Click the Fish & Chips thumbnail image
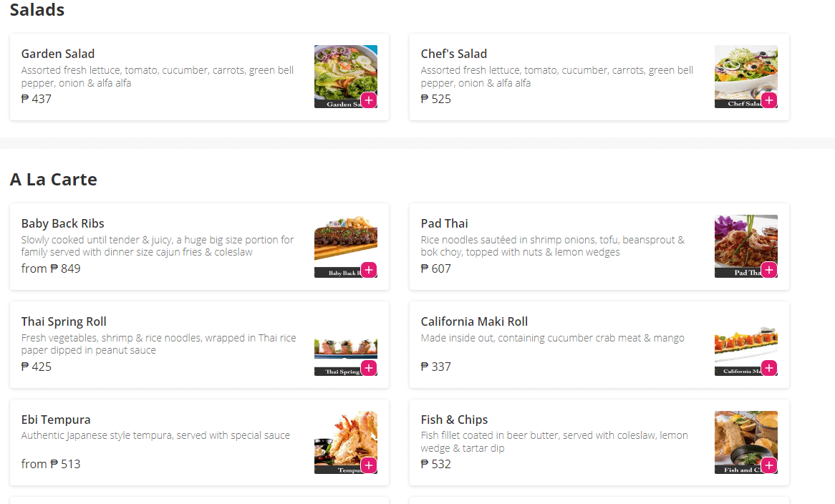 (x=745, y=442)
